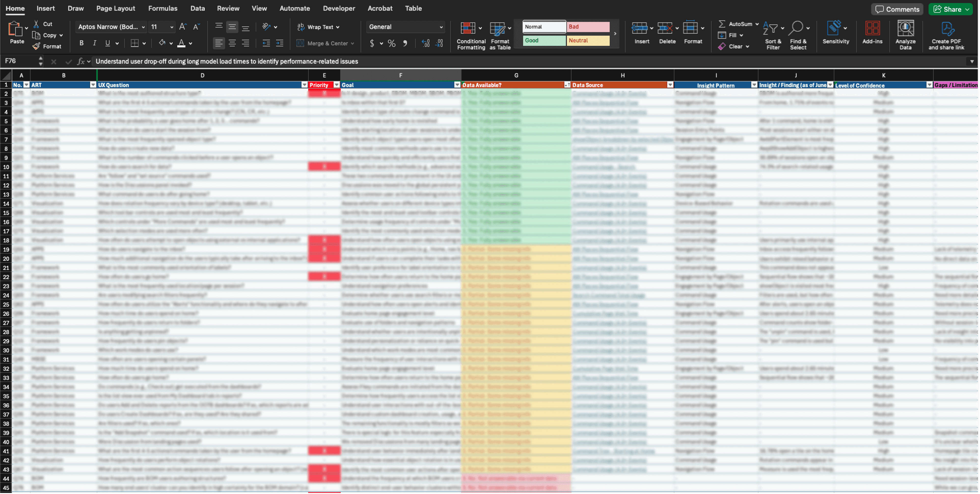Expand the number format General dropdown
The width and height of the screenshot is (980, 494).
pos(441,27)
